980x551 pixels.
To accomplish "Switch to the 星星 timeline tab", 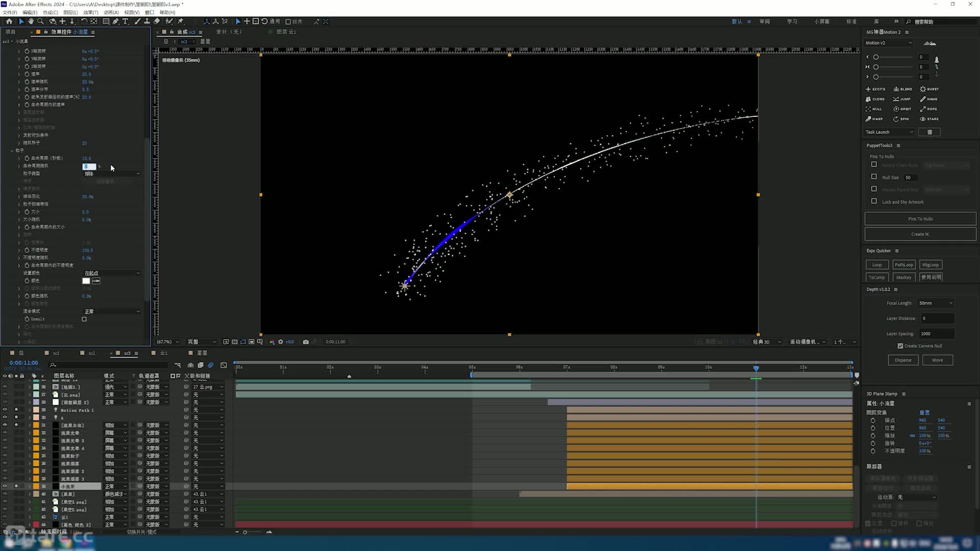I will coord(202,353).
